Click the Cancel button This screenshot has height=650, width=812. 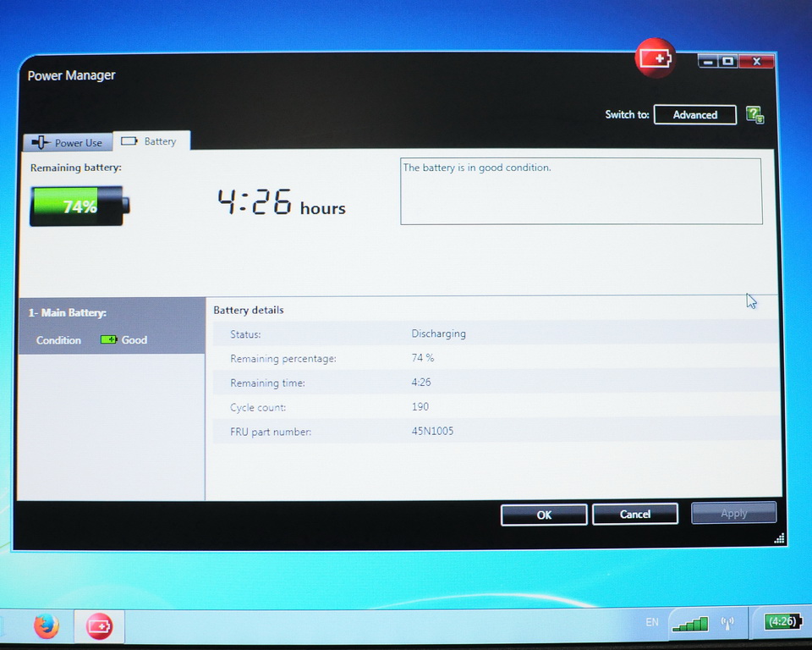coord(635,514)
